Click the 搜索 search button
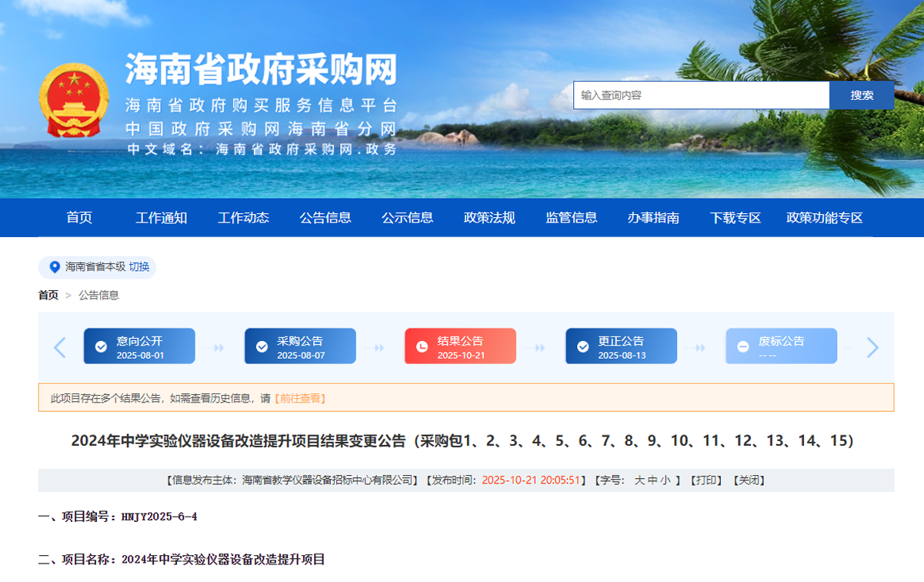The width and height of the screenshot is (924, 582). [862, 95]
